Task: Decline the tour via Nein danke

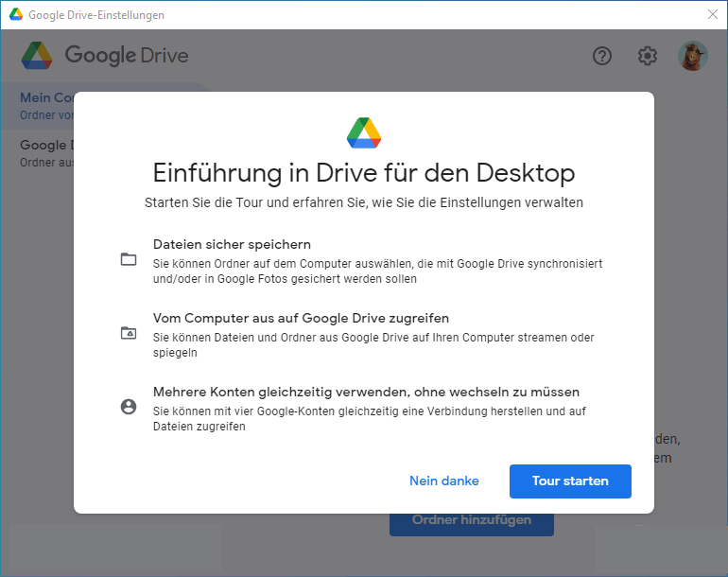Action: (443, 481)
